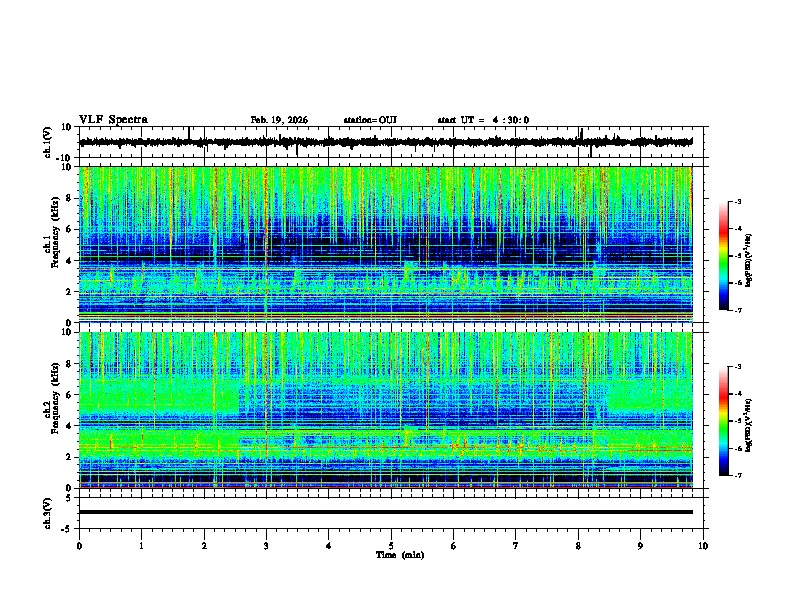792x612 pixels.
Task: Click the "VLF Spectra" plot title
Action: [113, 120]
